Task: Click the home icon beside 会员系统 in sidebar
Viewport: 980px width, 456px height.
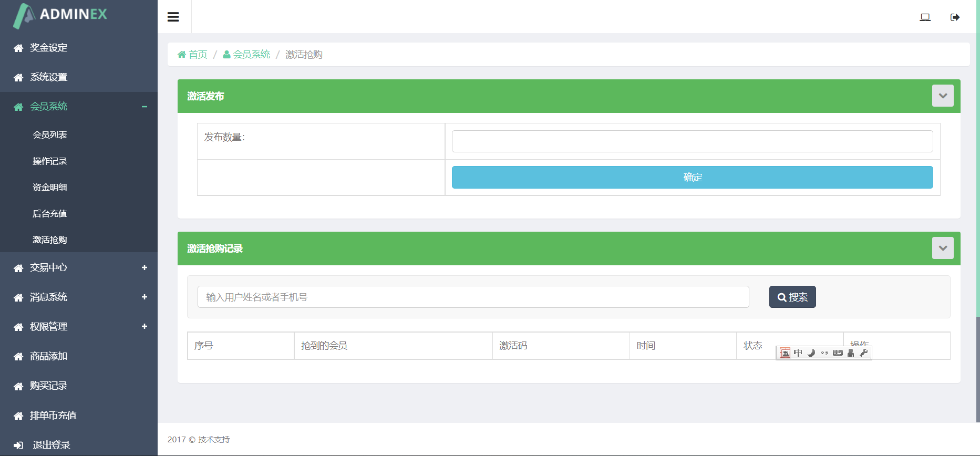Action: point(18,107)
